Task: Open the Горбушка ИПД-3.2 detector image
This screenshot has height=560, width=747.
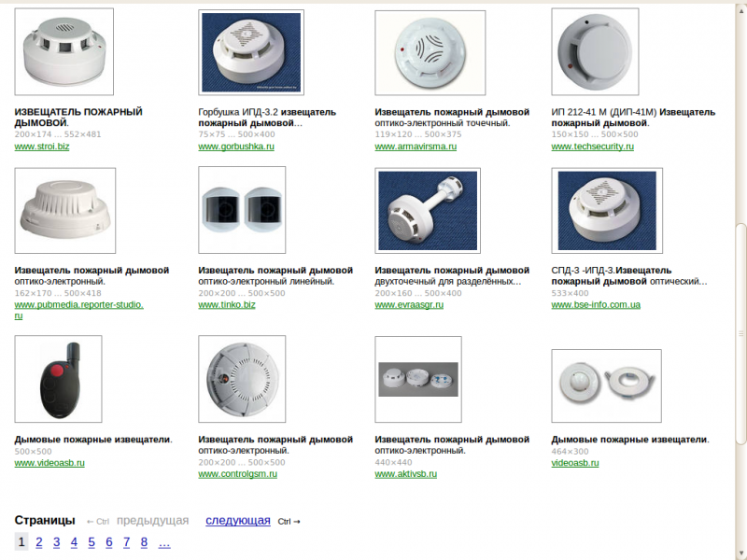Action: click(251, 52)
